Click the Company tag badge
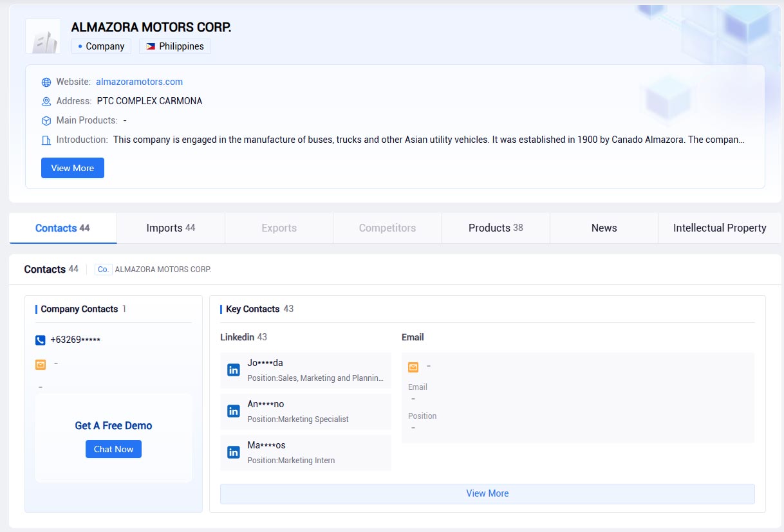The height and width of the screenshot is (532, 784). point(101,46)
